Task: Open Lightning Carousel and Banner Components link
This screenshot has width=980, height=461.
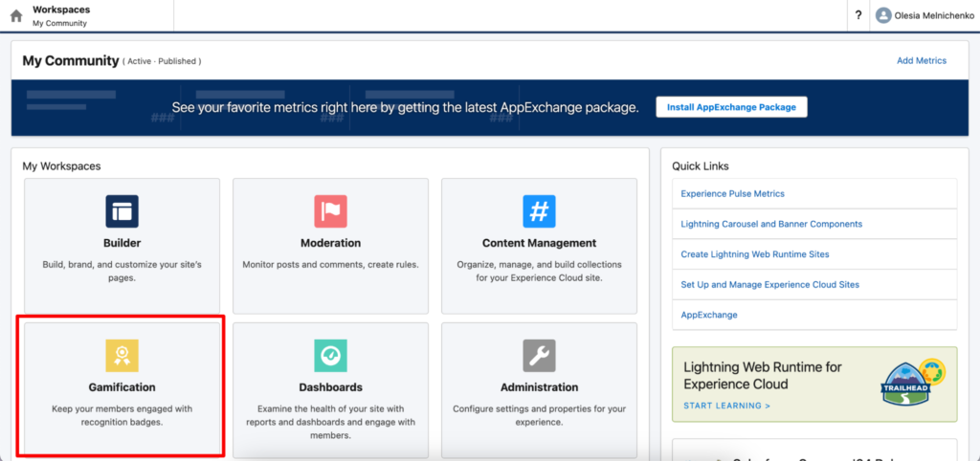Action: [x=771, y=224]
